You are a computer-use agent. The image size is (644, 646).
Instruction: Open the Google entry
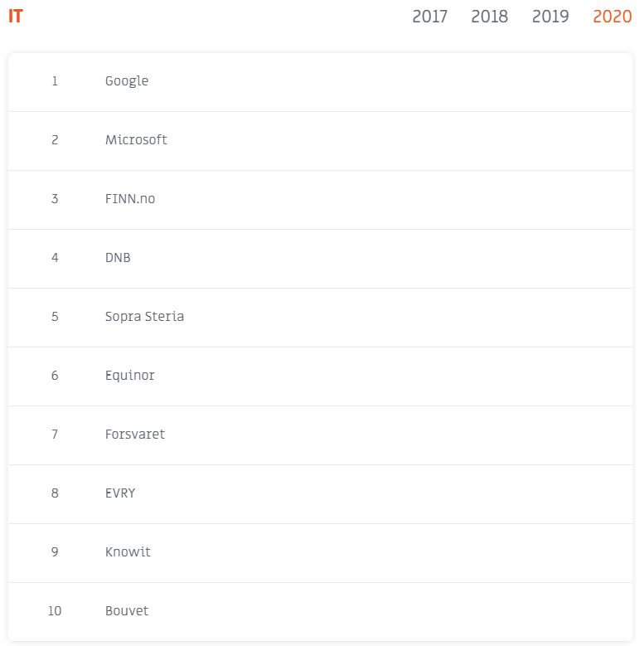click(321, 82)
